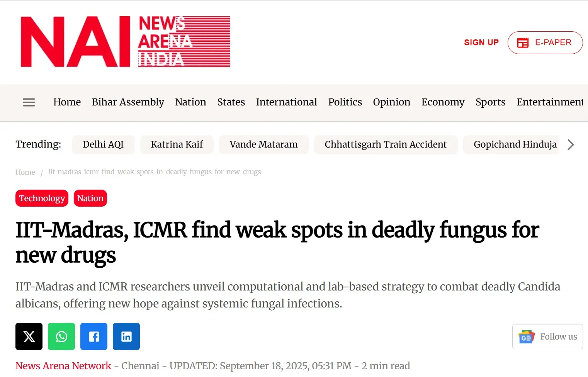The image size is (588, 377).
Task: Open the hamburger navigation menu
Action: (x=29, y=102)
